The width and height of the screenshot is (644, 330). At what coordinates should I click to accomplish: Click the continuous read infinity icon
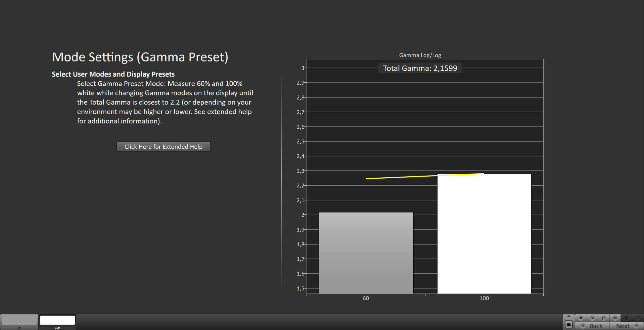pyautogui.click(x=615, y=318)
